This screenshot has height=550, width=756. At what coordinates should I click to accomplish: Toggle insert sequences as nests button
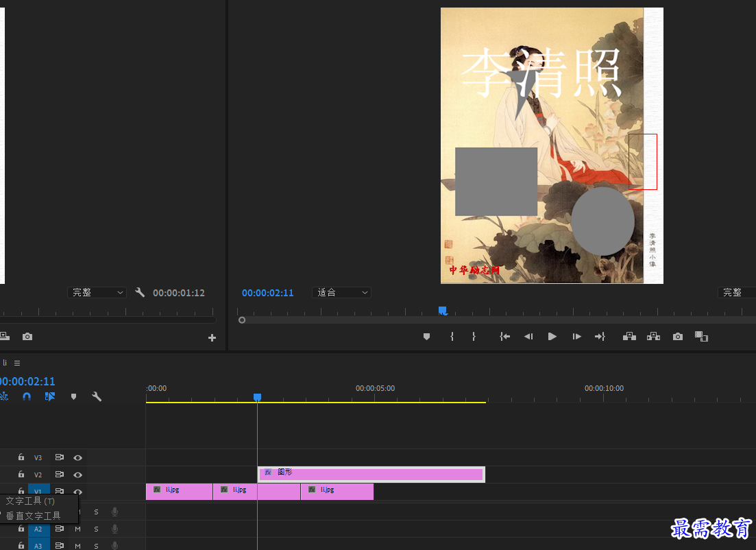pos(4,396)
